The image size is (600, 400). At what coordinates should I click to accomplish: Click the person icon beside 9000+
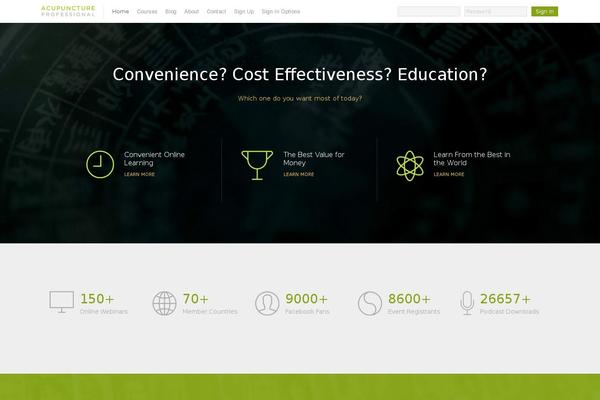click(267, 303)
